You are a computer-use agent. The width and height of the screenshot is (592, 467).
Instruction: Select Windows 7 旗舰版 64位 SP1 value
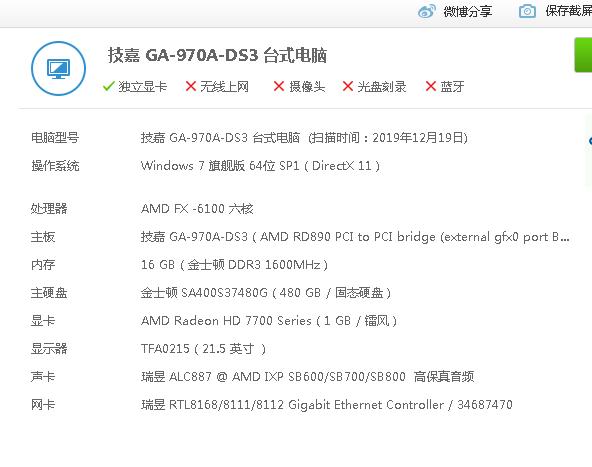(261, 165)
